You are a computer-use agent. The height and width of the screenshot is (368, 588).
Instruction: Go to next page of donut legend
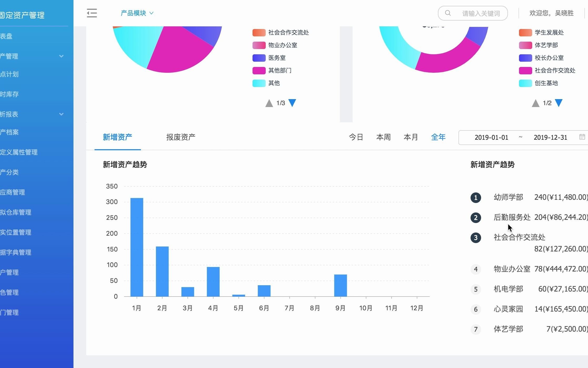[x=559, y=103]
